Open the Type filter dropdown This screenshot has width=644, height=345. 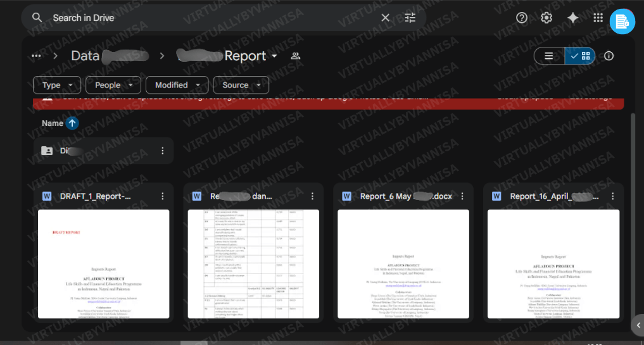click(57, 85)
